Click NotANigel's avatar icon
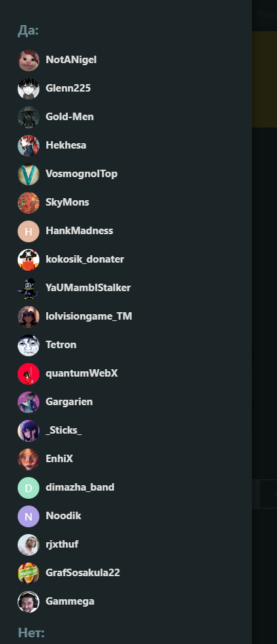 (29, 60)
